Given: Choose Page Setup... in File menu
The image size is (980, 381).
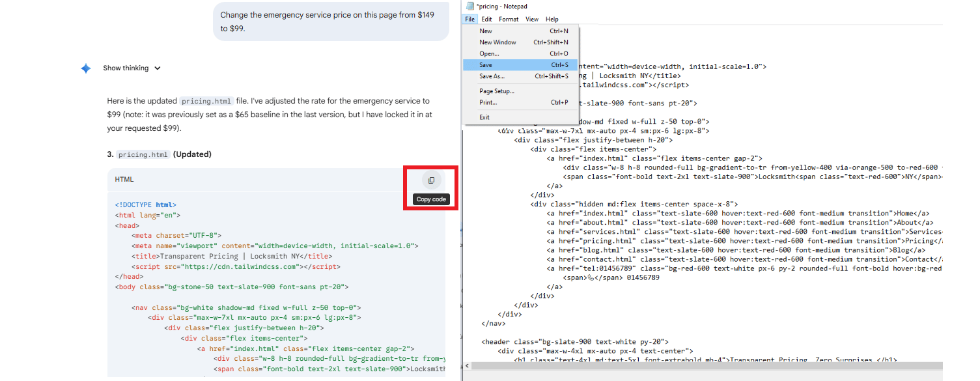Looking at the screenshot, I should [520, 91].
